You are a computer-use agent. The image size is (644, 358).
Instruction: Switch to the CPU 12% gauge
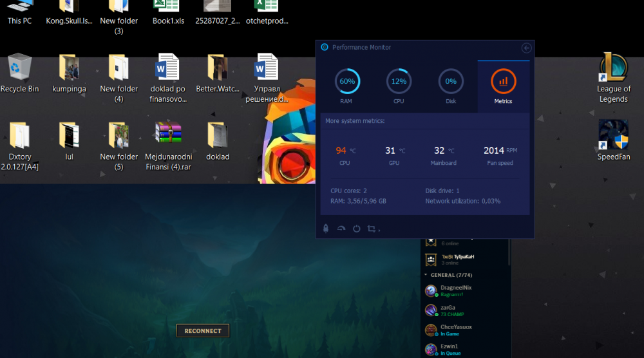click(x=399, y=81)
